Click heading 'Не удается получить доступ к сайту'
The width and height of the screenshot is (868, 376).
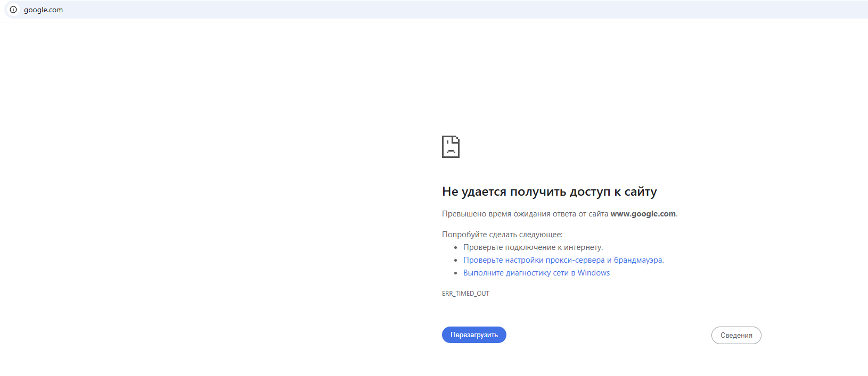point(549,191)
